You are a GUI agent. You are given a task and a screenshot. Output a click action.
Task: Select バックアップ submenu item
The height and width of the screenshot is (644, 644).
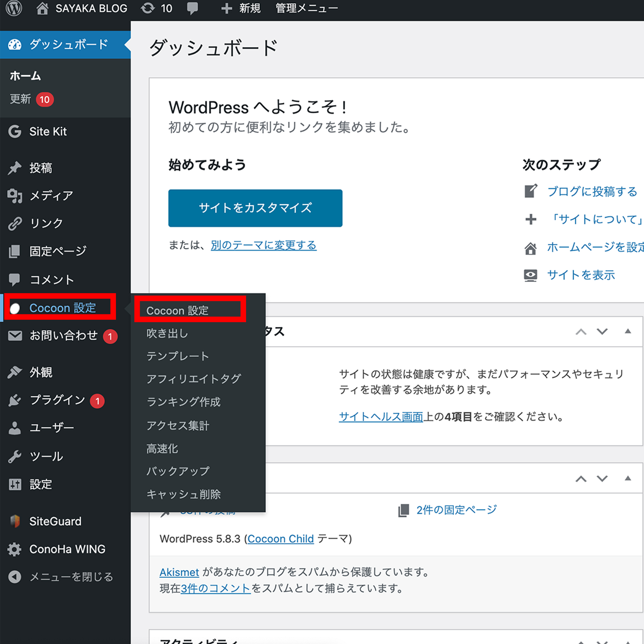coord(178,471)
